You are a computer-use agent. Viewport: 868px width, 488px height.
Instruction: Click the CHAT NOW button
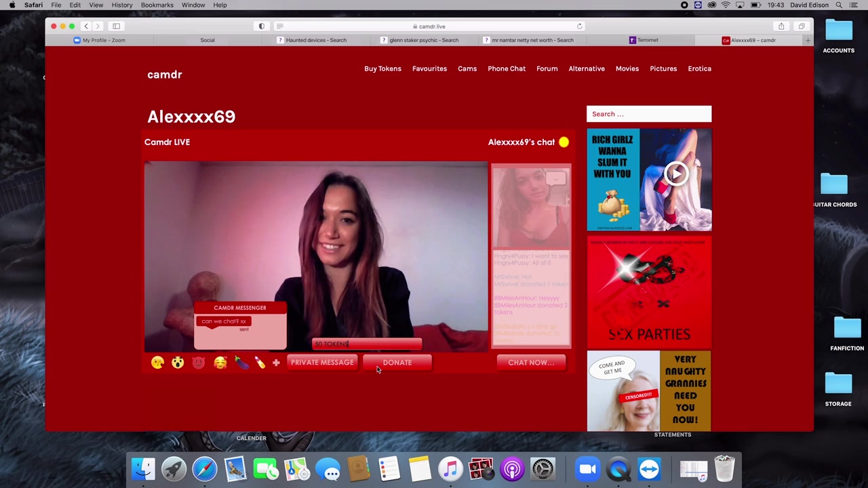tap(531, 363)
